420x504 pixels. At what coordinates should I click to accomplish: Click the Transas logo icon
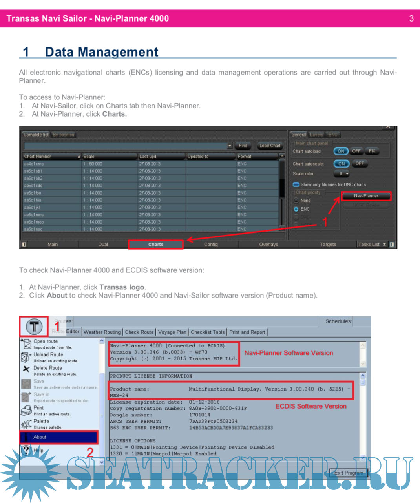click(x=34, y=326)
